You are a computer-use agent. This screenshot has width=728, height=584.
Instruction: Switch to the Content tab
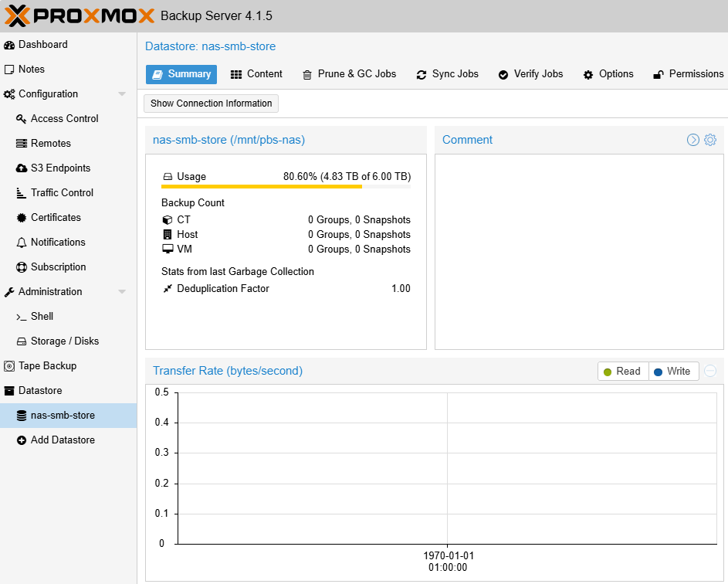coord(257,74)
